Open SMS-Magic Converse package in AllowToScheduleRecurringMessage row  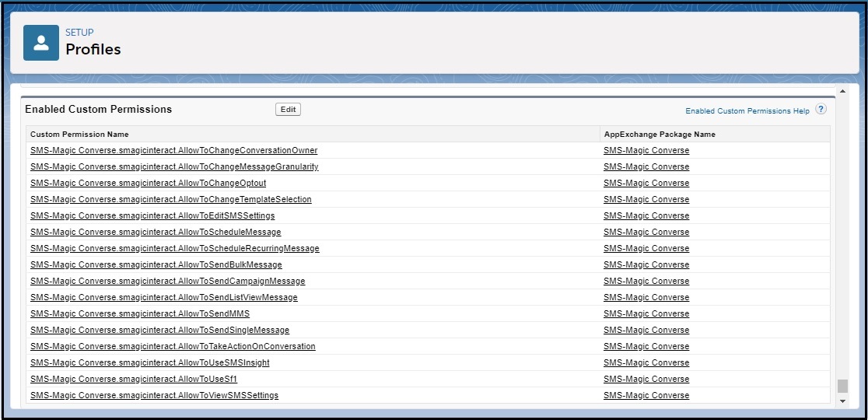tap(646, 248)
